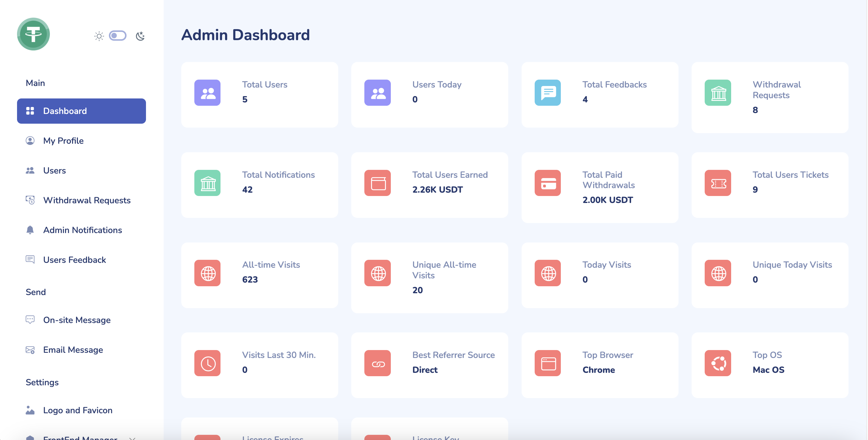Click the All-time Visits globe icon

coord(207,273)
